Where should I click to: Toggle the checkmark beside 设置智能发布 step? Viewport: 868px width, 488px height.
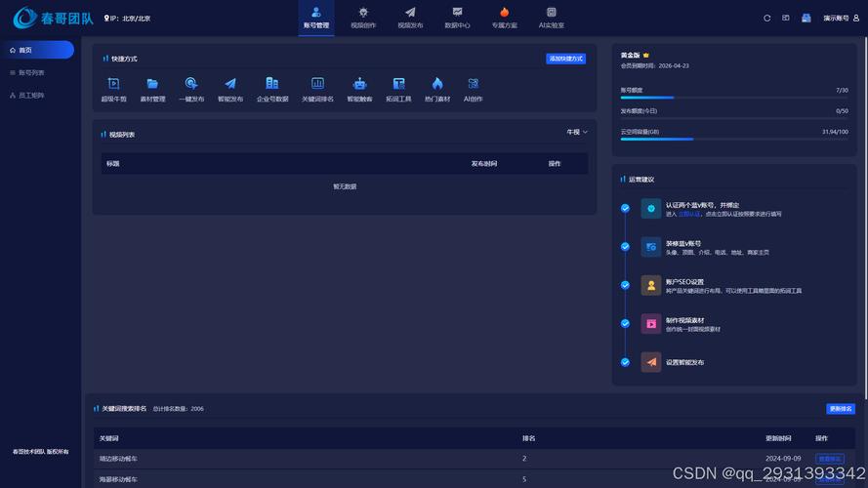pos(625,362)
